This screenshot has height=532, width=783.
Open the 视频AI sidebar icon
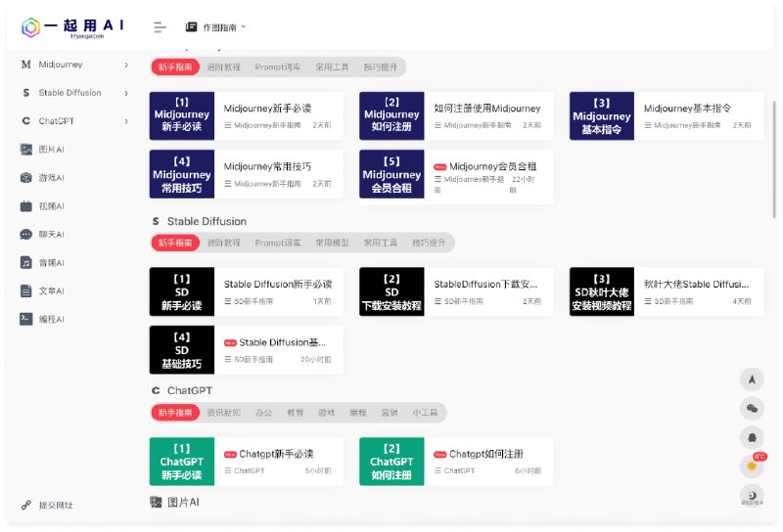26,206
